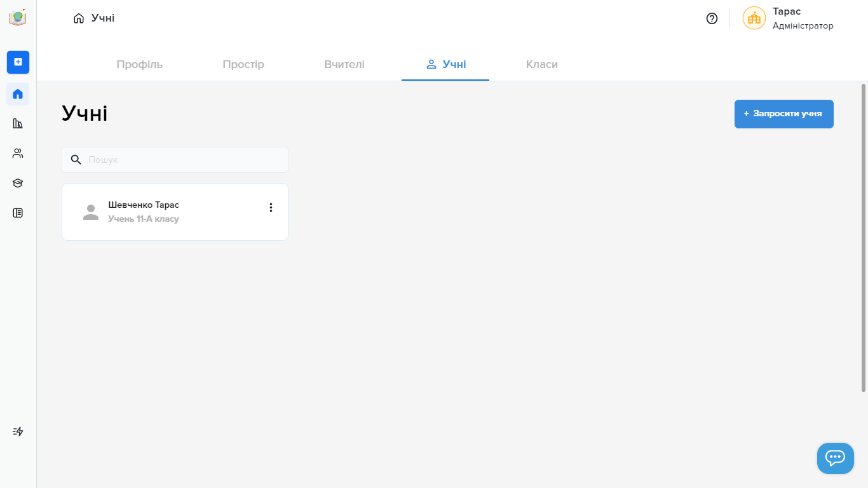868x488 pixels.
Task: Click the Шевченко Тарас avatar icon
Action: [91, 212]
